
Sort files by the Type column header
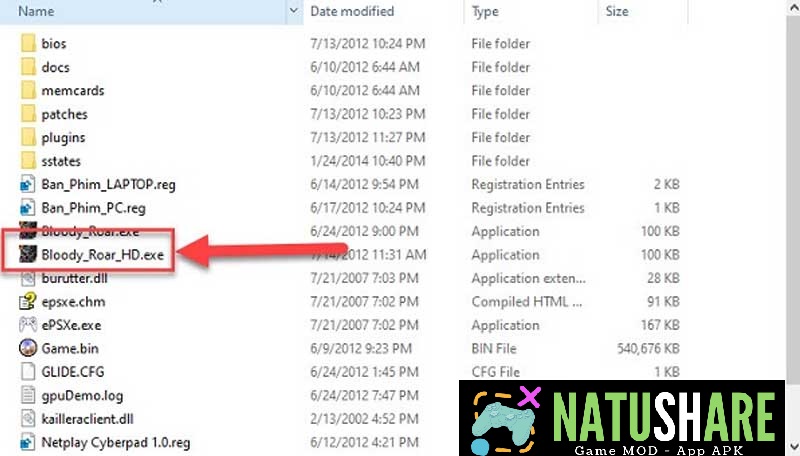click(x=485, y=11)
